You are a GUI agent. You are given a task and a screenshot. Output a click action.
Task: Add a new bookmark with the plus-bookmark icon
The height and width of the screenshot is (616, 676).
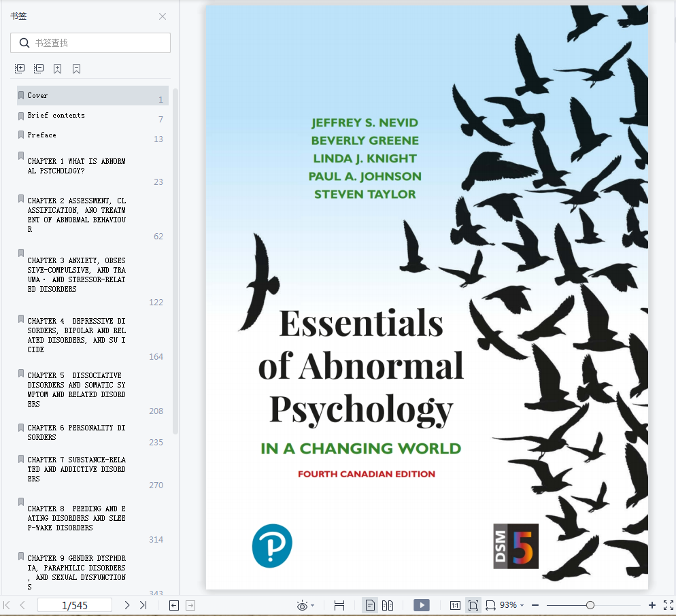(57, 69)
